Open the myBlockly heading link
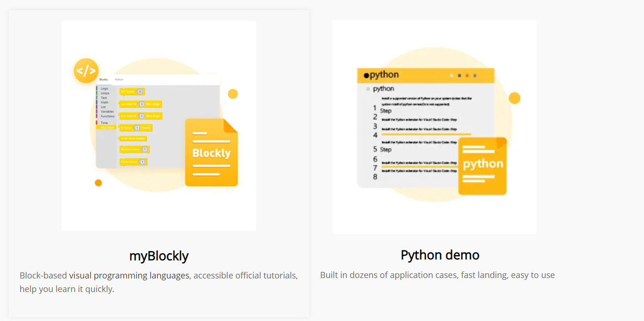The width and height of the screenshot is (644, 321). click(159, 256)
